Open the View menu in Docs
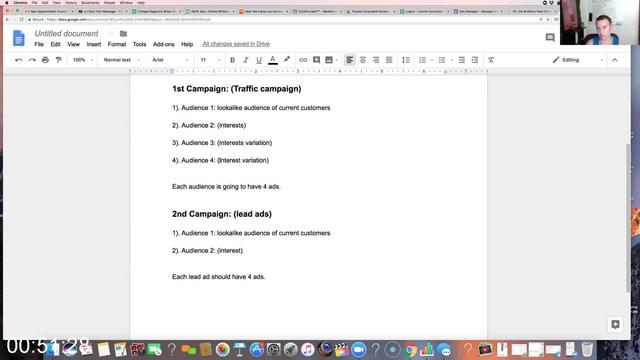The image size is (640, 360). coord(73,44)
